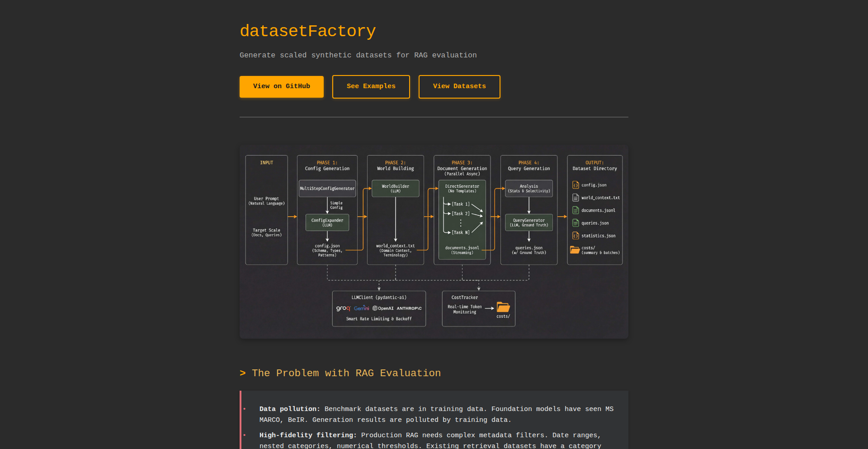
Task: Click the "LLMClient (pydantic-ai)" label
Action: (379, 298)
